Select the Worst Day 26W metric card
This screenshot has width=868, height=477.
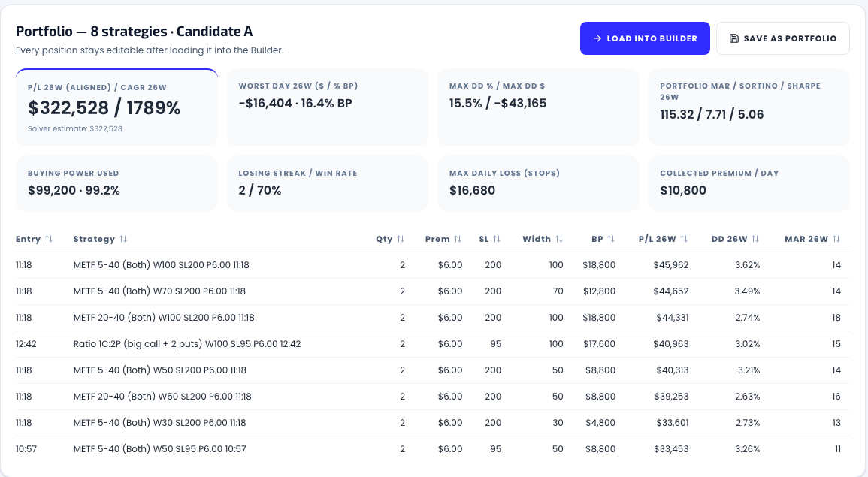click(328, 107)
